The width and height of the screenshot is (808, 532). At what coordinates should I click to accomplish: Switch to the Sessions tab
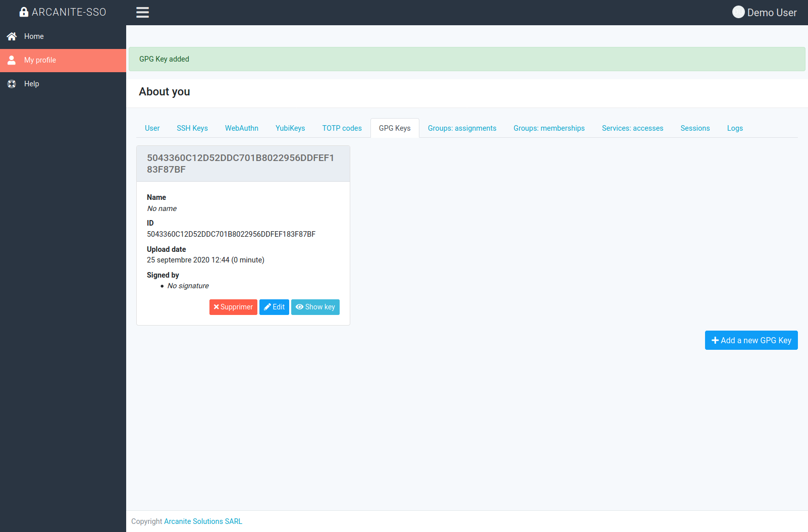[695, 128]
